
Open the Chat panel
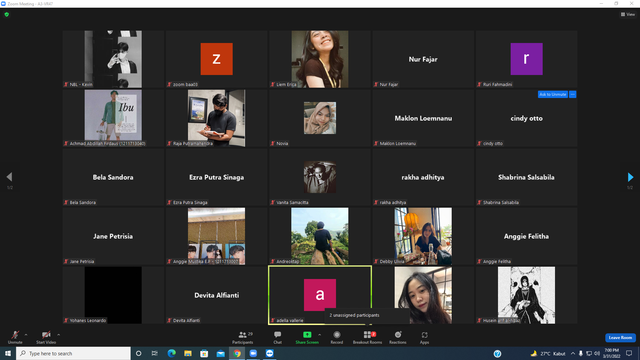pos(278,337)
